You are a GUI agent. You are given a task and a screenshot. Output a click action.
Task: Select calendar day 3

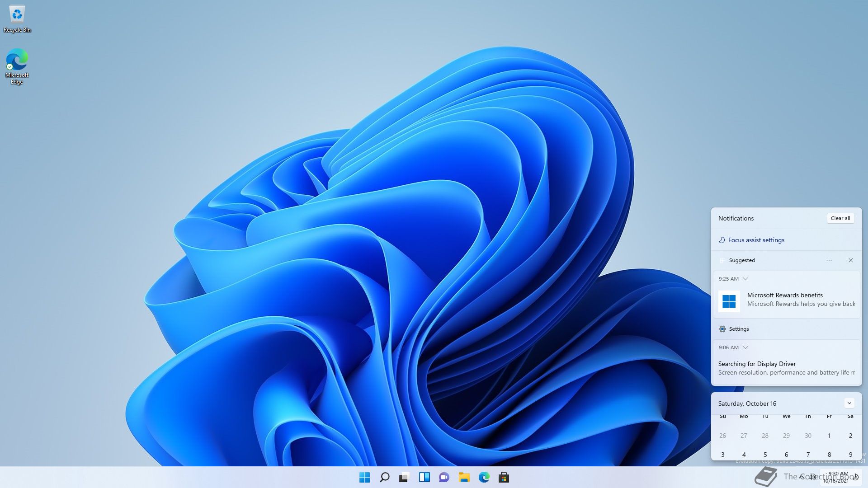722,455
